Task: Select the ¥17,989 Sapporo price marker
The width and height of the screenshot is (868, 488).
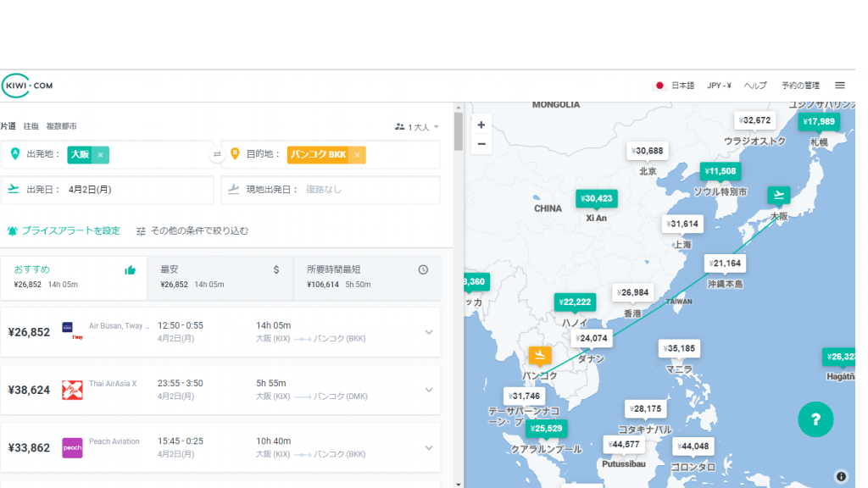Action: (819, 122)
